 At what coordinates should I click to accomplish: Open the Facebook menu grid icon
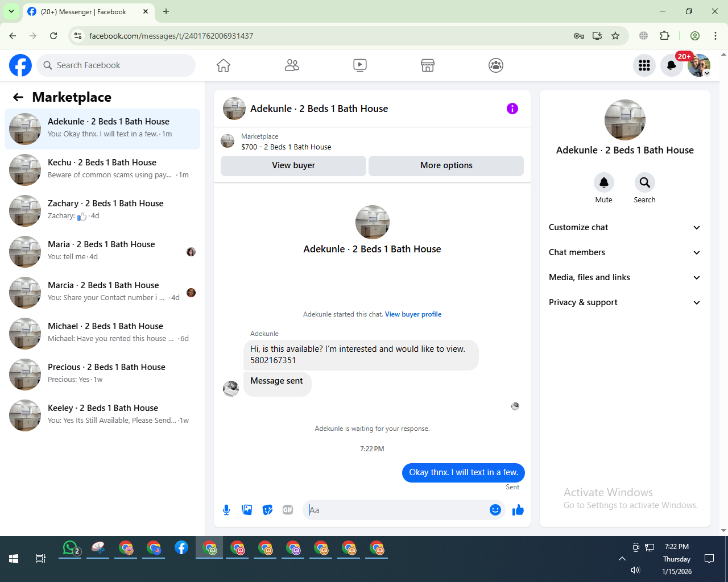click(644, 65)
